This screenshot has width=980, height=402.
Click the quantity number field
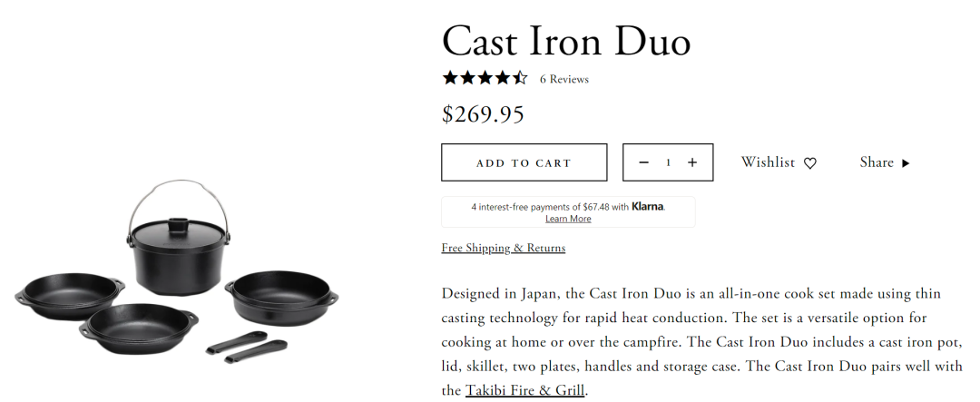(669, 162)
